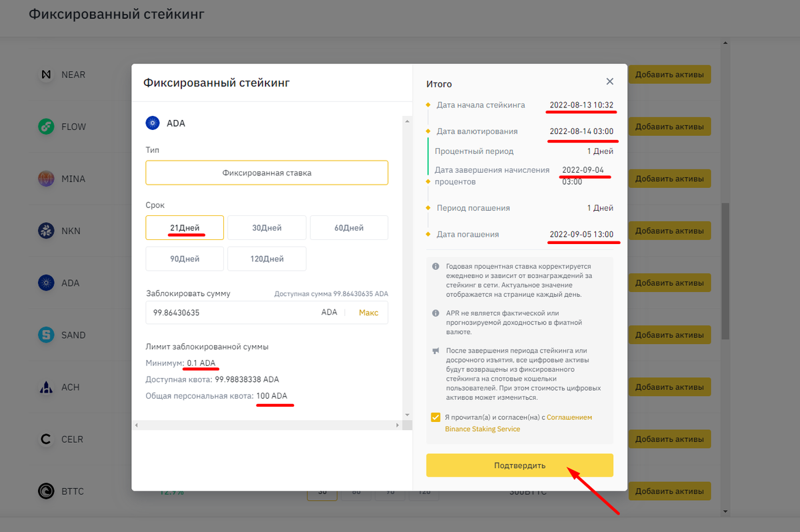Screen dimensions: 800x532
Task: Click the page scrollbar up arrow
Action: pyautogui.click(x=725, y=44)
